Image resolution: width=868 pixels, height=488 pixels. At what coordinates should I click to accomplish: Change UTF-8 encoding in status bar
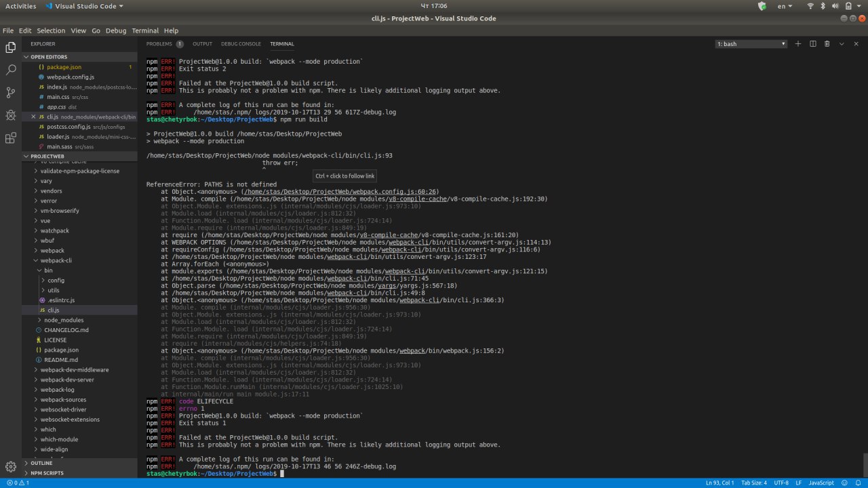[x=781, y=483]
